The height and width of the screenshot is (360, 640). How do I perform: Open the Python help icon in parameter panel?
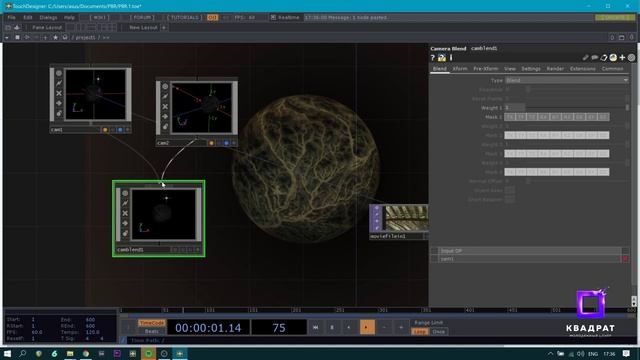coord(442,58)
